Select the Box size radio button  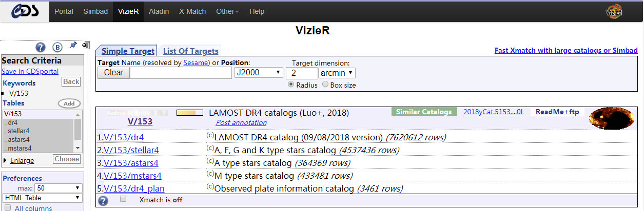point(325,85)
